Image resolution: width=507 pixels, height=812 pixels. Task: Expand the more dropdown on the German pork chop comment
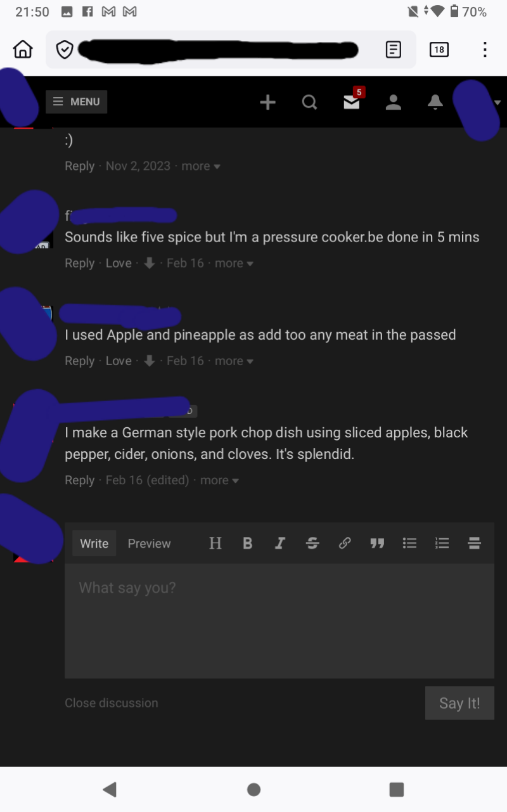tap(219, 480)
